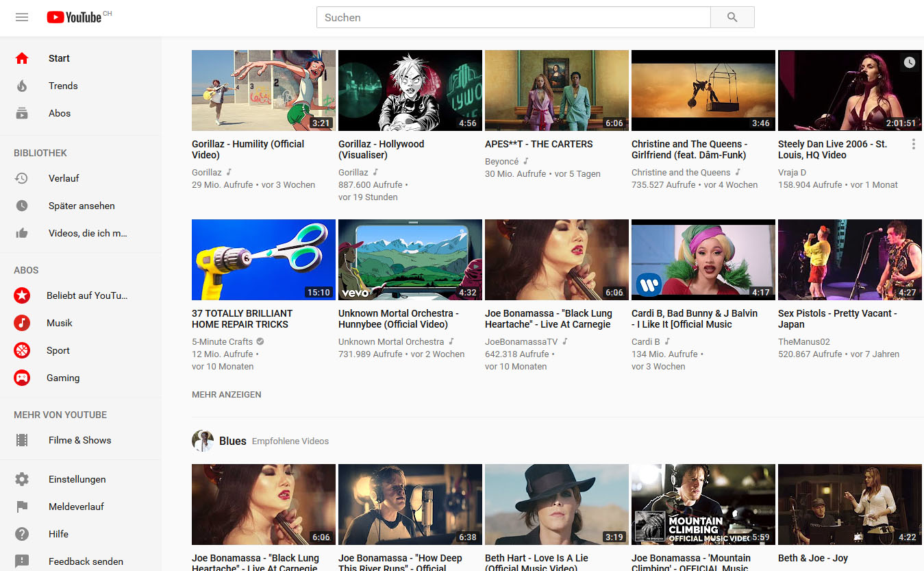The height and width of the screenshot is (571, 924).
Task: Click 5-Minute Crafts channel name
Action: click(x=222, y=342)
